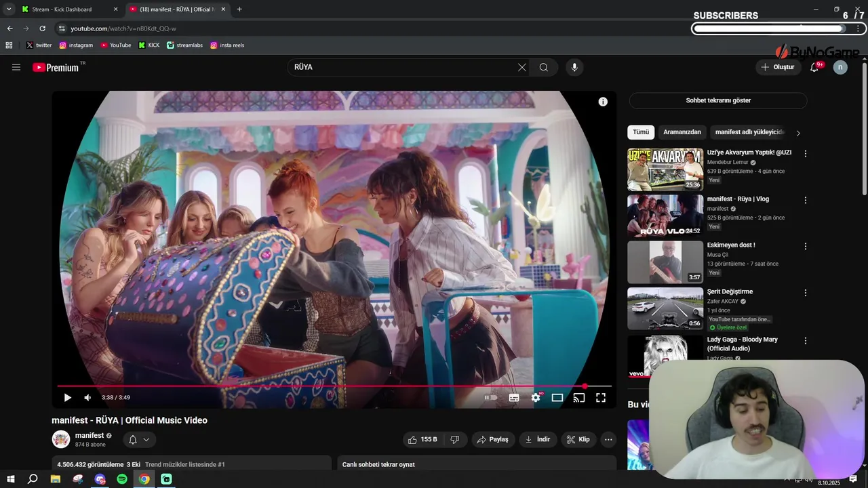Open Eskimeyen dost ! video thumbnail

[x=665, y=262]
